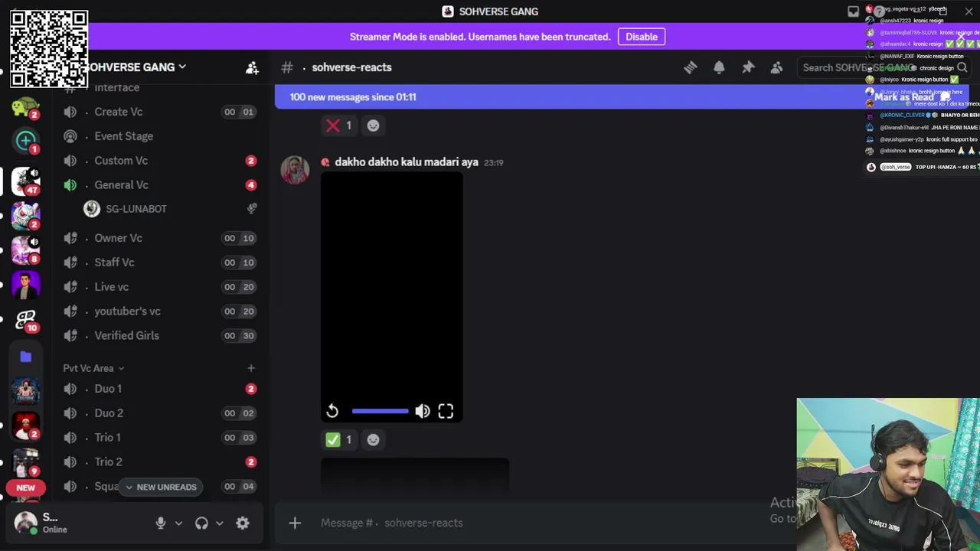980x551 pixels.
Task: Open user settings gear icon
Action: tap(243, 523)
